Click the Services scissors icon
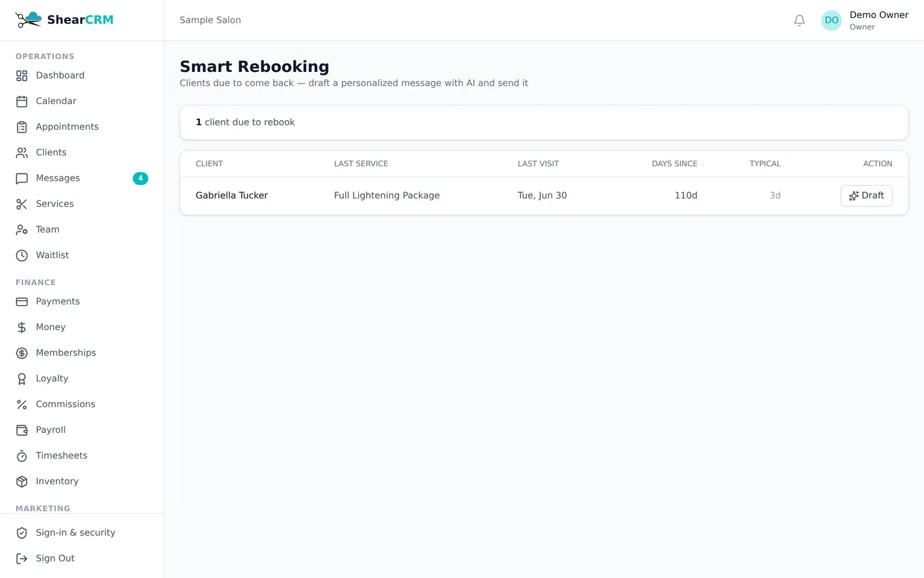The height and width of the screenshot is (578, 924). 22,204
